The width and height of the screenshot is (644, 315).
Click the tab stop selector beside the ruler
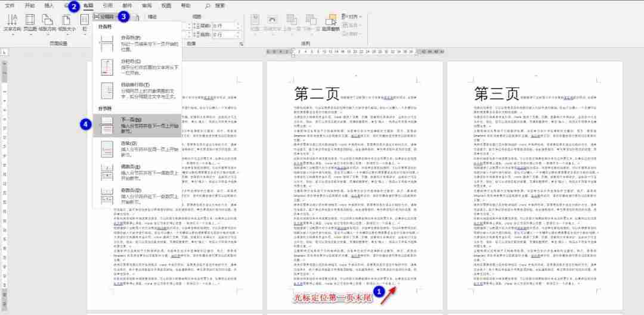(x=5, y=52)
